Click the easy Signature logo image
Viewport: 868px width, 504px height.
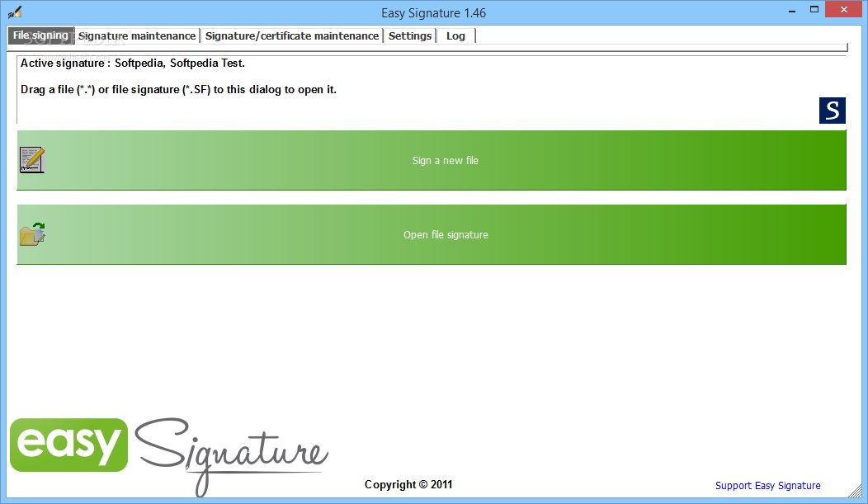point(169,456)
